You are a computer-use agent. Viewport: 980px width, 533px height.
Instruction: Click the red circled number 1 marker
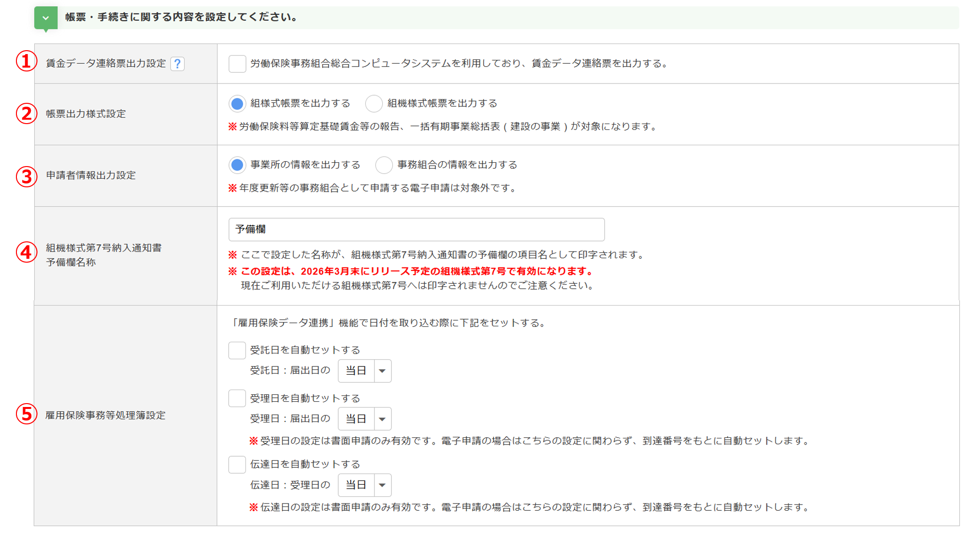coord(26,61)
